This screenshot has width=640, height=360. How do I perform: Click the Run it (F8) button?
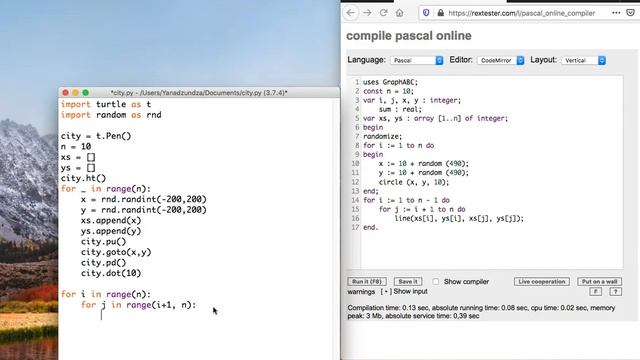click(367, 282)
